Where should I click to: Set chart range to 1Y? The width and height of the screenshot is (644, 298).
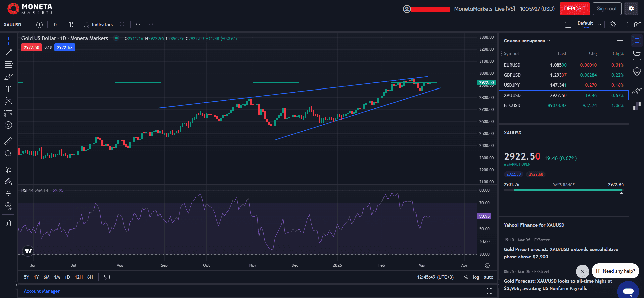(x=37, y=277)
